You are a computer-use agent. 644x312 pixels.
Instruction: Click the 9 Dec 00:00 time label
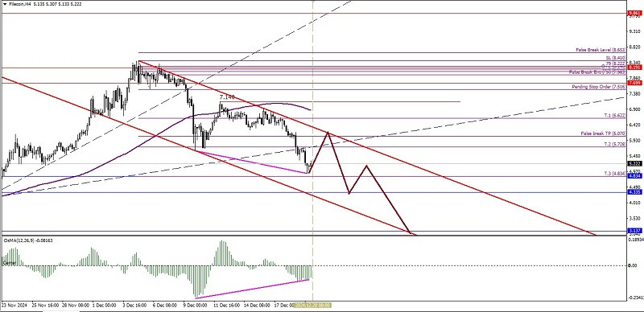click(195, 306)
